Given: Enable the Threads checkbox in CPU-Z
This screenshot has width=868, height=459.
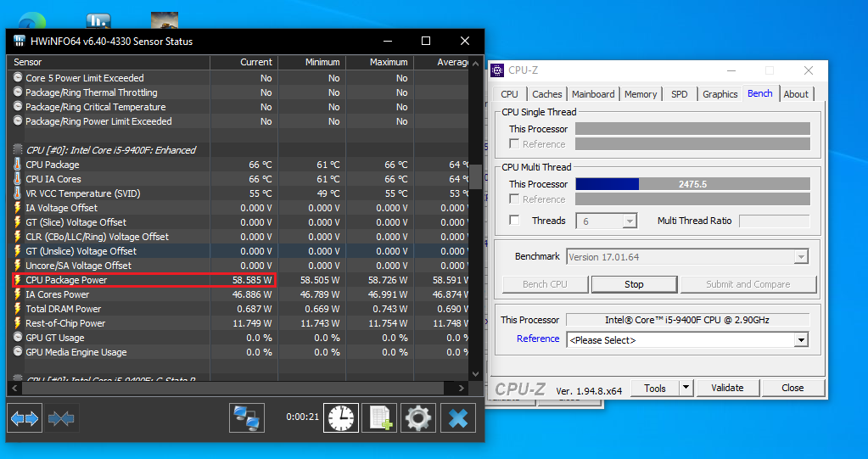Looking at the screenshot, I should (514, 221).
